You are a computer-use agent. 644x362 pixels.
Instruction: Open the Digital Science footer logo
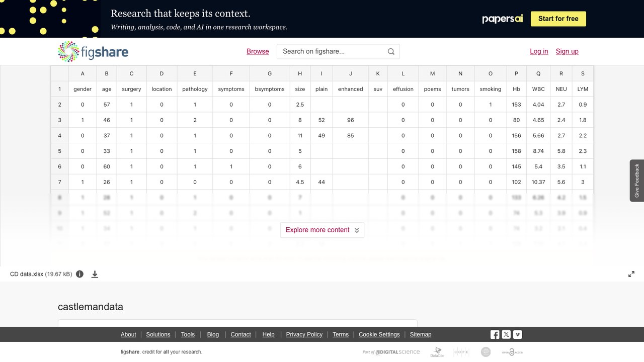(391, 352)
